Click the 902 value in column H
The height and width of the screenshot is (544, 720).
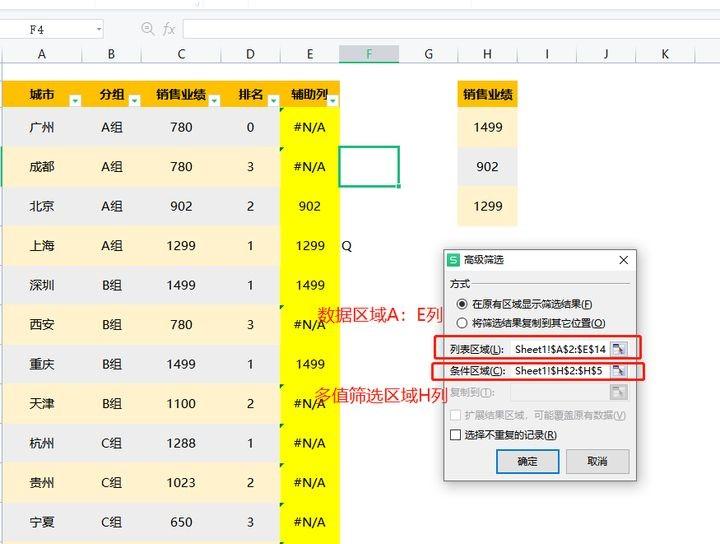pos(488,167)
